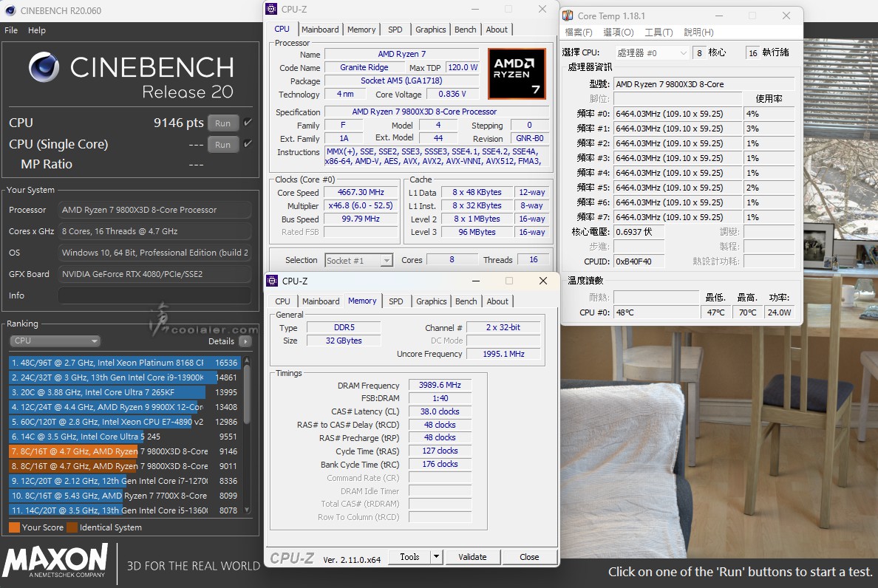Click the Processor field in Cinebench system info

[x=154, y=210]
